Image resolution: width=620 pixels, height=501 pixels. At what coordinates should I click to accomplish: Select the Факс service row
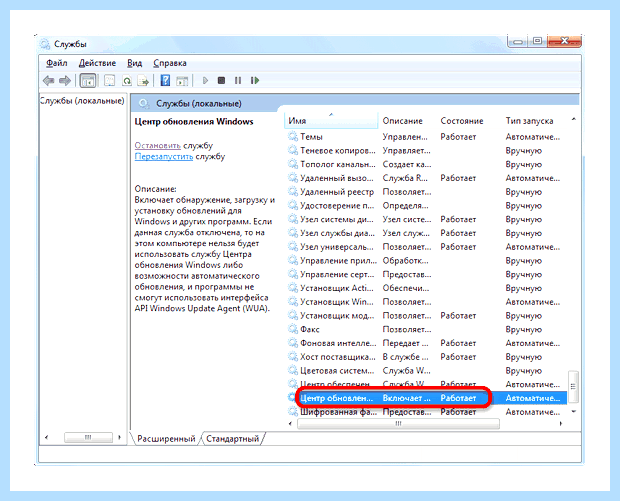point(426,329)
